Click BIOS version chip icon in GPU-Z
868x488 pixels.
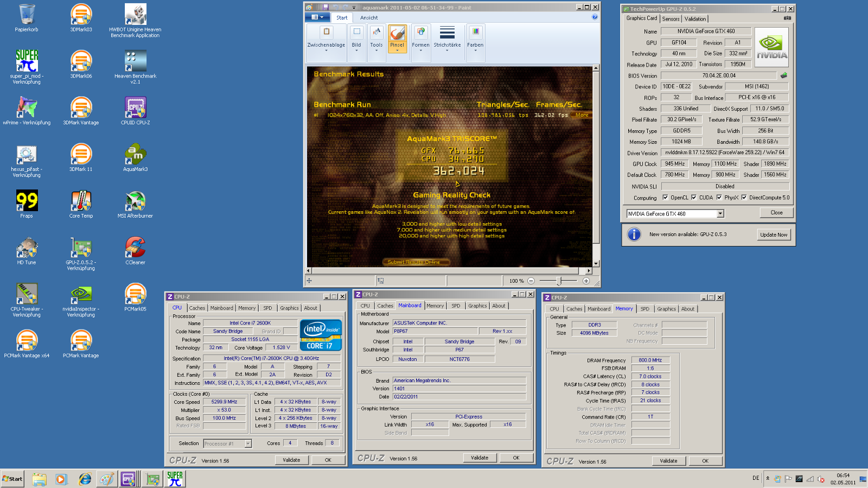pos(783,75)
